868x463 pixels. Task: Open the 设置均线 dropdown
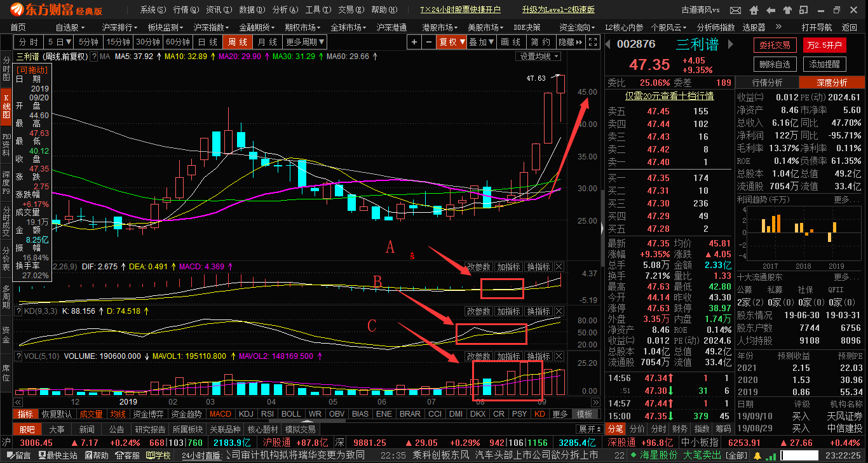pyautogui.click(x=538, y=57)
